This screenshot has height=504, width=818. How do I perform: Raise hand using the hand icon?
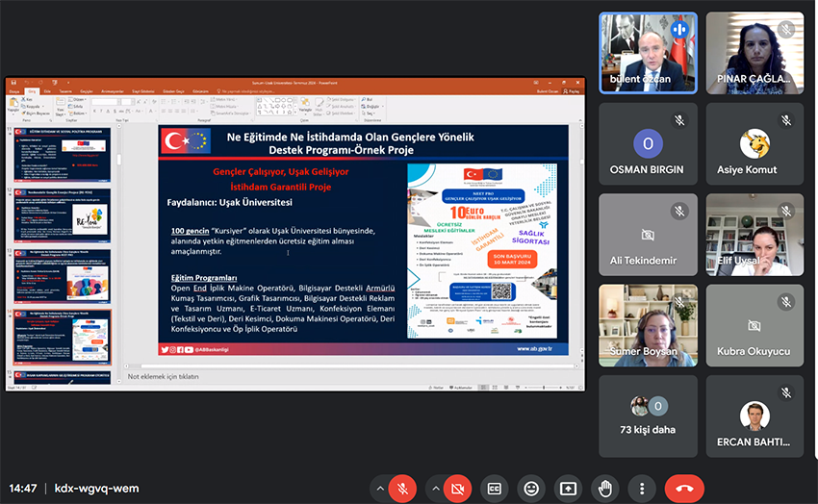coord(604,489)
